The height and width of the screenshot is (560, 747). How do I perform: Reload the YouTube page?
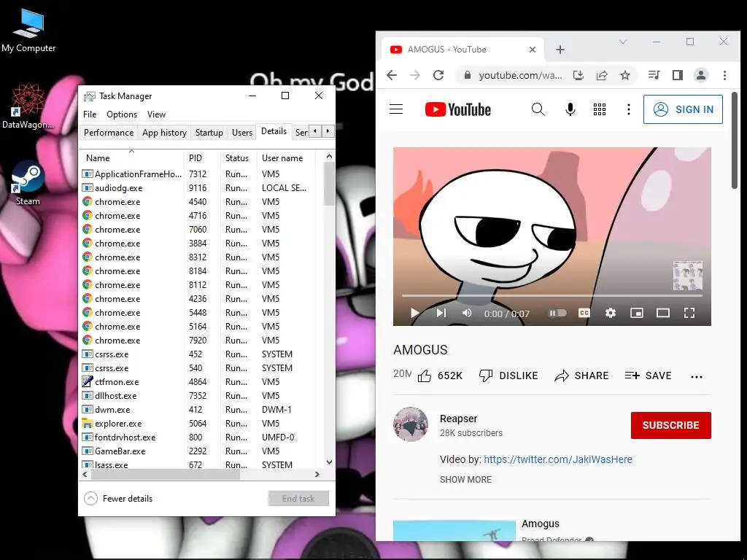coord(438,75)
